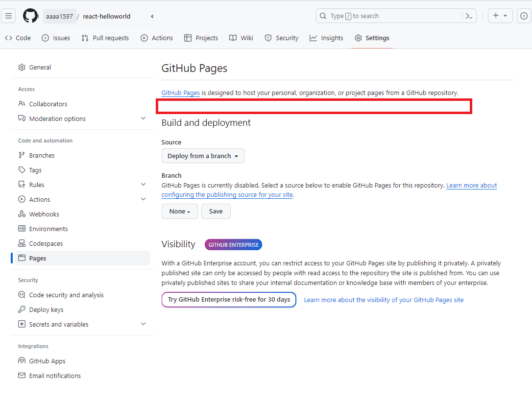Open the Actions tab in top navigation
The image size is (532, 402).
pos(157,38)
